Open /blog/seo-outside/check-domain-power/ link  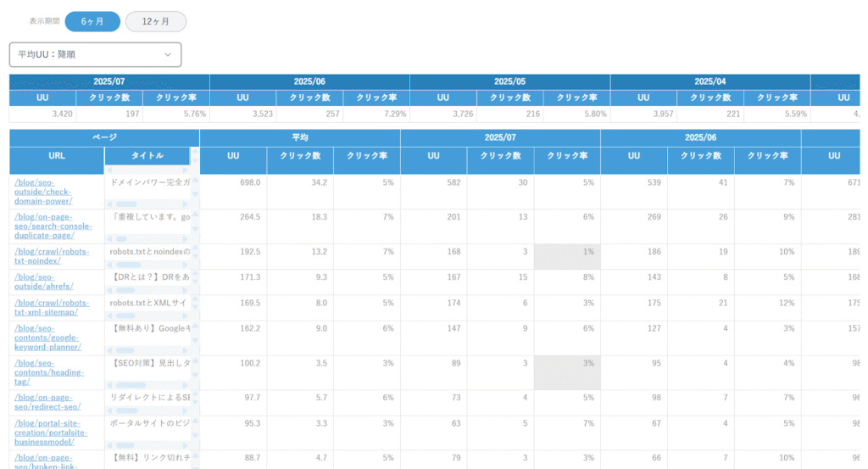(x=43, y=192)
